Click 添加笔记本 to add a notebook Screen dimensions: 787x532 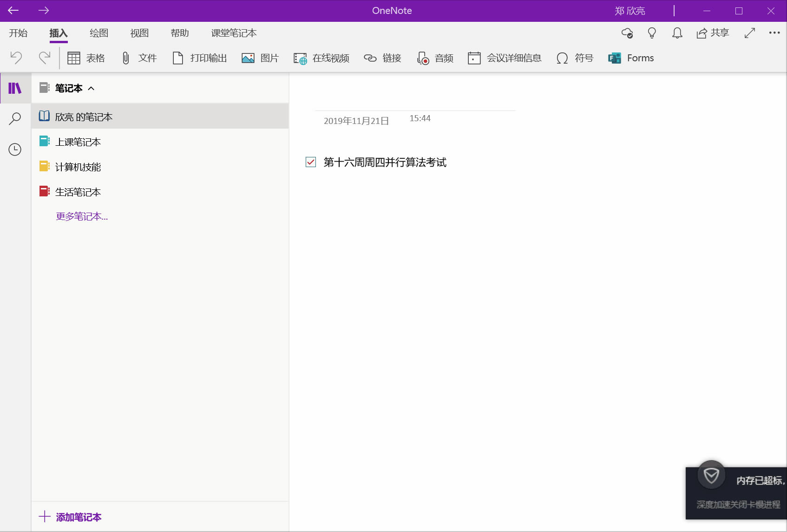coord(78,517)
